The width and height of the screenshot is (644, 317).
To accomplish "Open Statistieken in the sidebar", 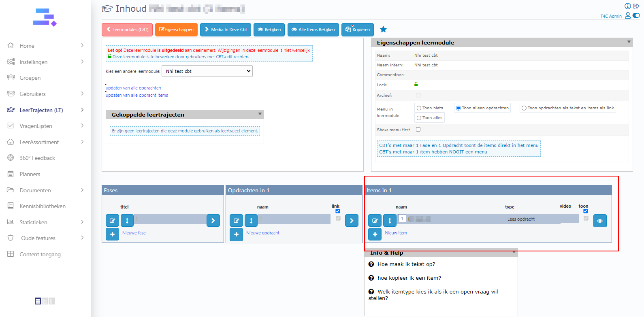I will 33,222.
